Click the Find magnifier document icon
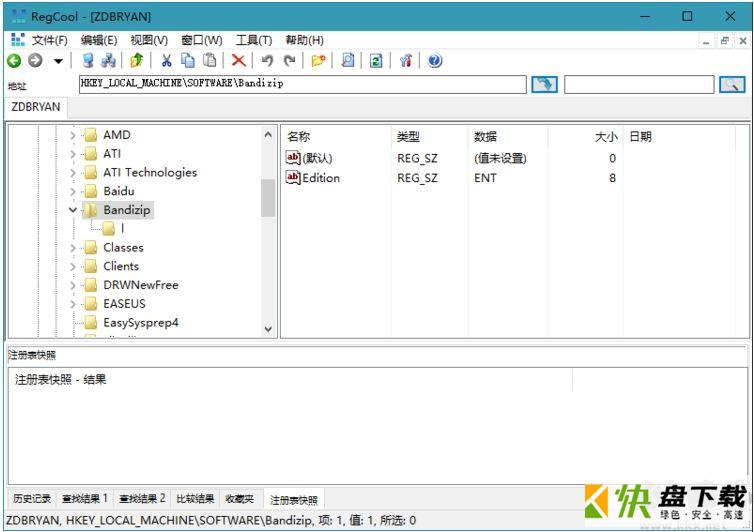The width and height of the screenshot is (754, 532). click(348, 61)
